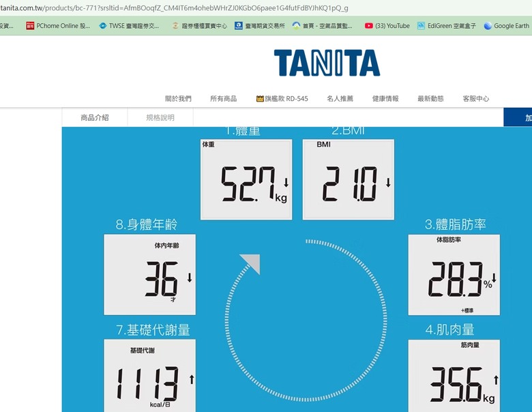This screenshot has height=412, width=532.
Task: Click the 52.7 kg weight display
Action: [246, 179]
